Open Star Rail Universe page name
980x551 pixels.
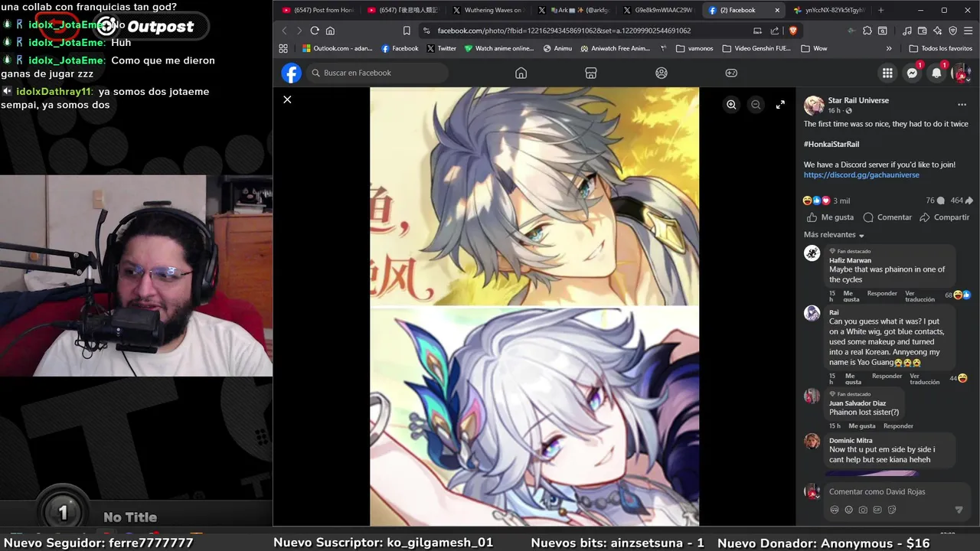click(858, 100)
